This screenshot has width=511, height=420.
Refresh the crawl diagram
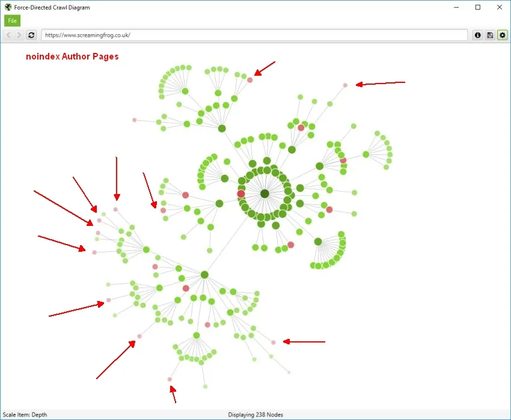(x=31, y=35)
